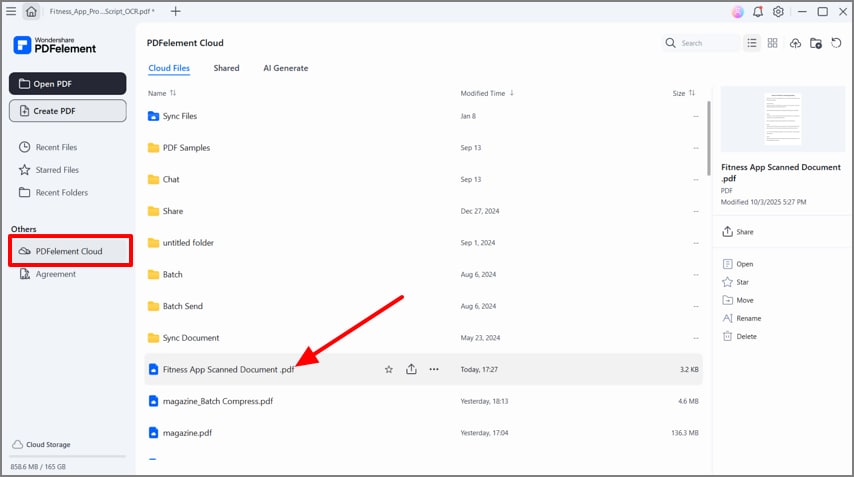Open the Share folder
Screen dimensions: 854x477
pos(423,211)
